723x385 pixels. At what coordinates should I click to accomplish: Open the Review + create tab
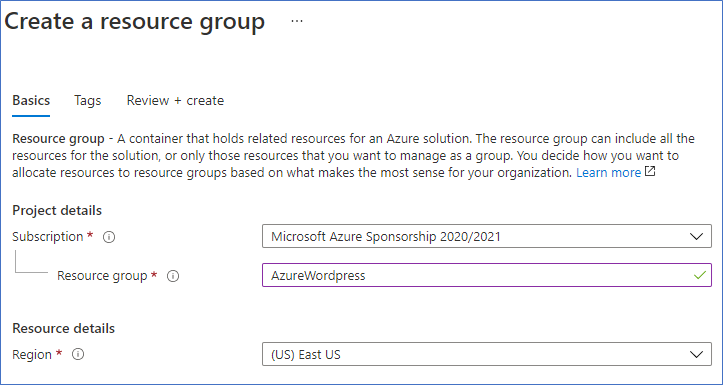[175, 101]
